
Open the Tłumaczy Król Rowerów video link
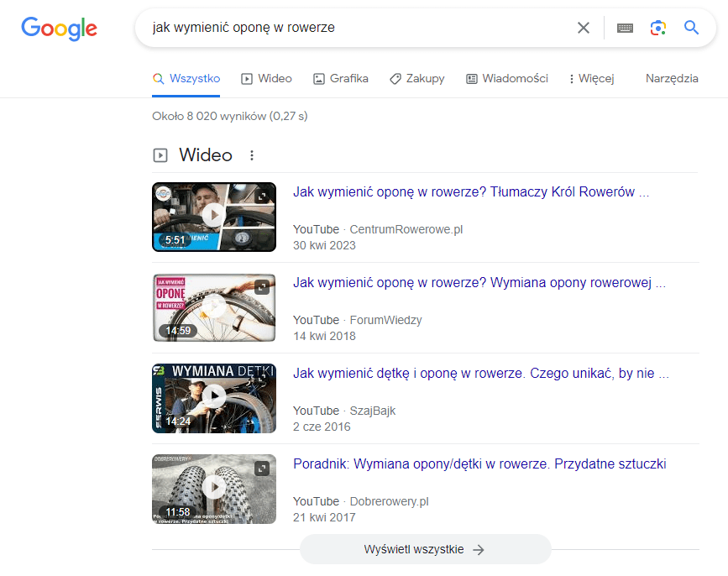(470, 192)
